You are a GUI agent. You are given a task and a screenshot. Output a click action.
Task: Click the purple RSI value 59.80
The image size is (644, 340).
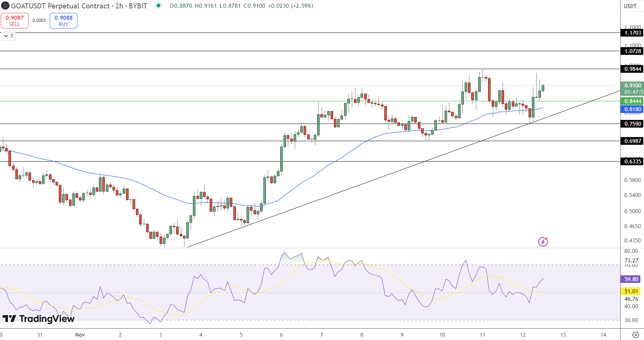(631, 279)
